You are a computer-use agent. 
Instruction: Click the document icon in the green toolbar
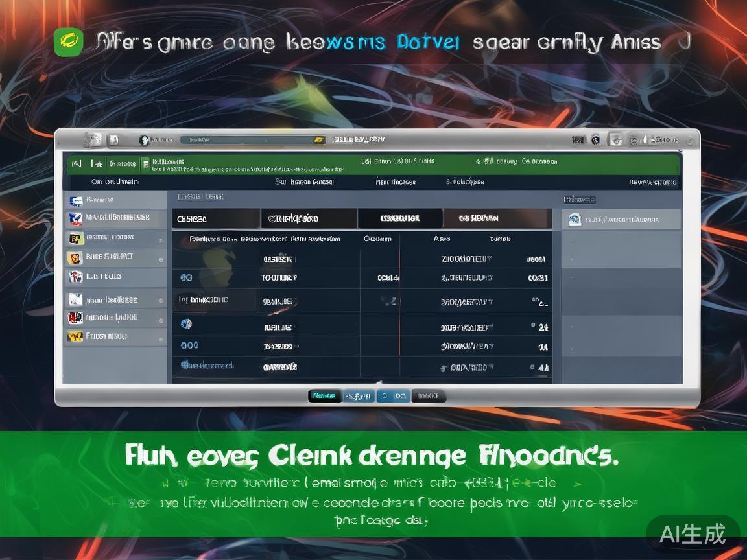146,163
